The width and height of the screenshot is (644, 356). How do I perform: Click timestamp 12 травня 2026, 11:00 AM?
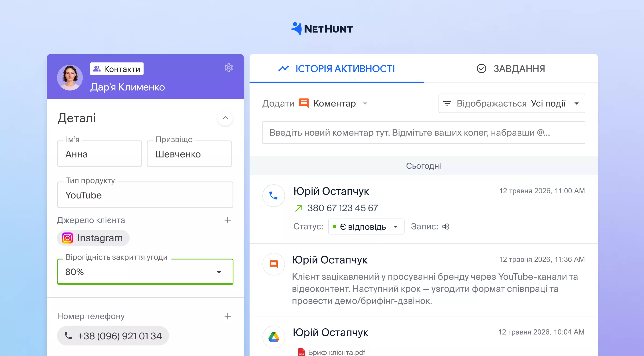pyautogui.click(x=542, y=191)
